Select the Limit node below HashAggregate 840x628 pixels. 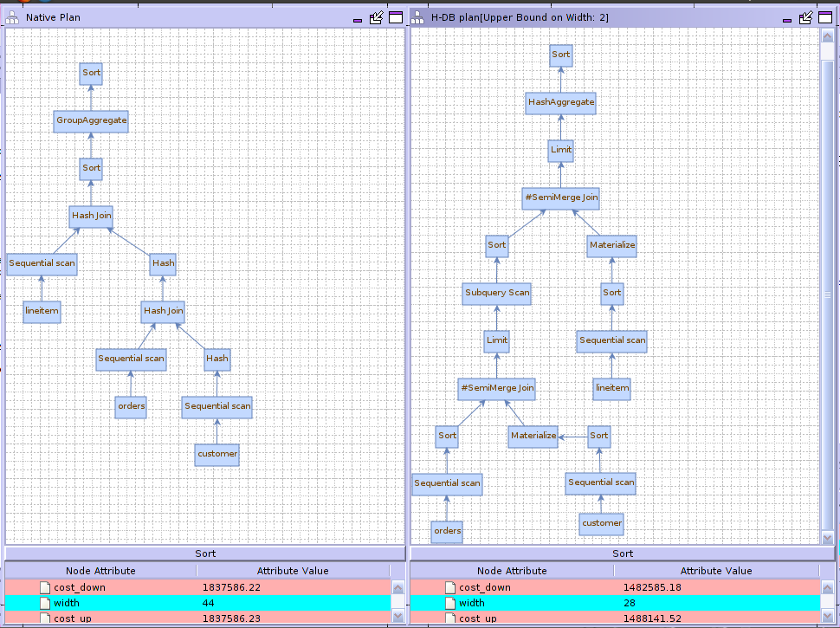pos(561,150)
